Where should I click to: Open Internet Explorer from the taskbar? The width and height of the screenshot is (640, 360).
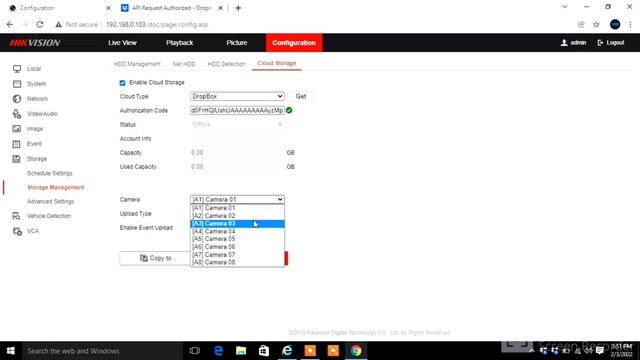coord(287,351)
